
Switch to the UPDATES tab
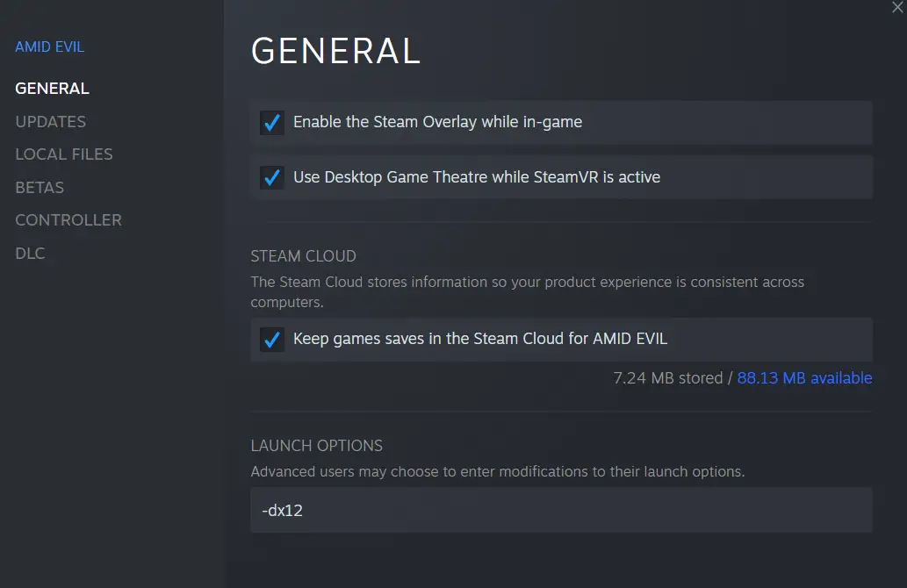click(50, 121)
